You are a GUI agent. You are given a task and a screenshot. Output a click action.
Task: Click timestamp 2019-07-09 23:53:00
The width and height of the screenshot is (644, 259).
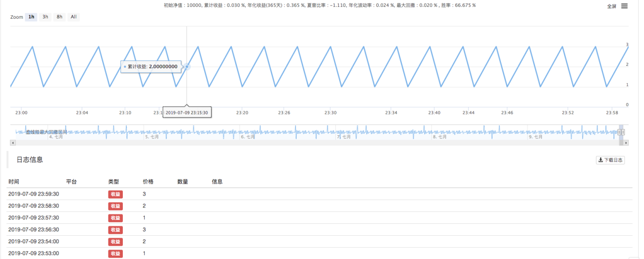pyautogui.click(x=34, y=254)
